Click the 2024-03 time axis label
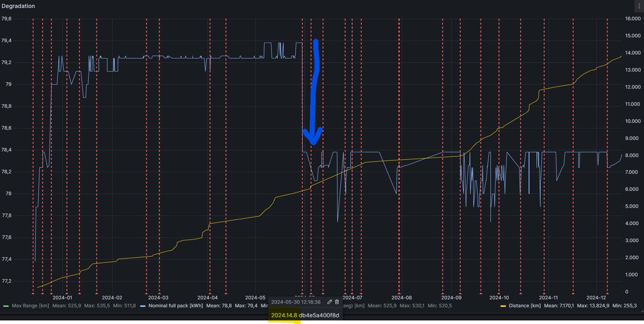 point(158,297)
